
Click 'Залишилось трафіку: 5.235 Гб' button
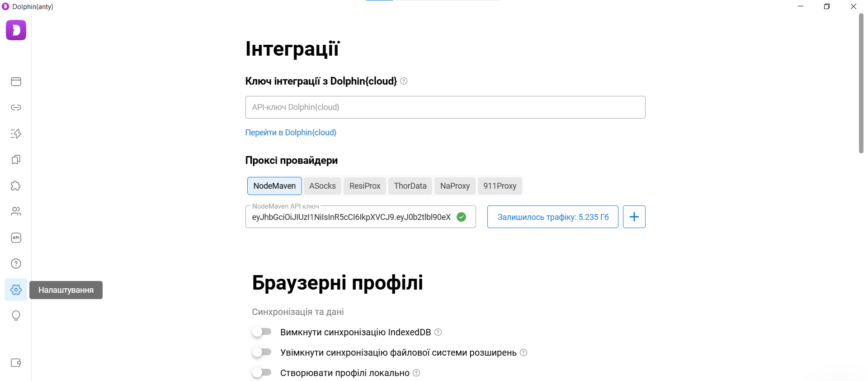coord(552,217)
